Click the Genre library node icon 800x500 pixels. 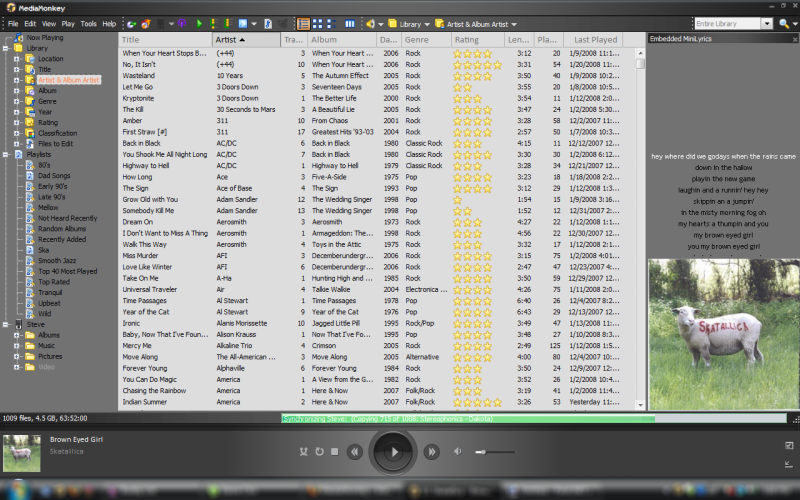(30, 101)
